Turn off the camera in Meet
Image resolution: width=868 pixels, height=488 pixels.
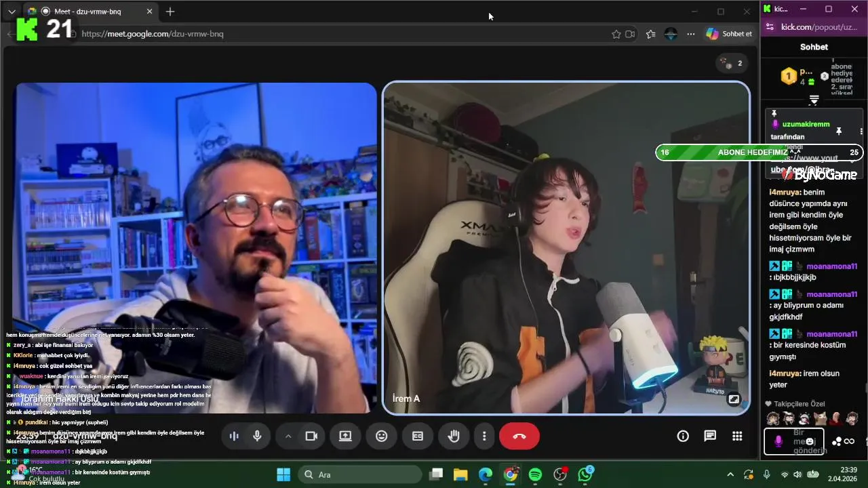point(311,436)
